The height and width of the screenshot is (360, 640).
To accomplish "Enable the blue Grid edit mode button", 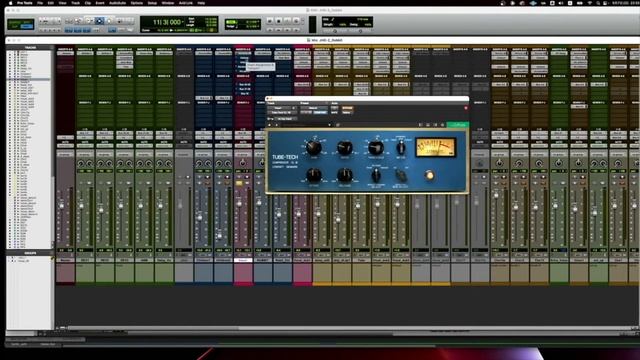I will (x=27, y=27).
